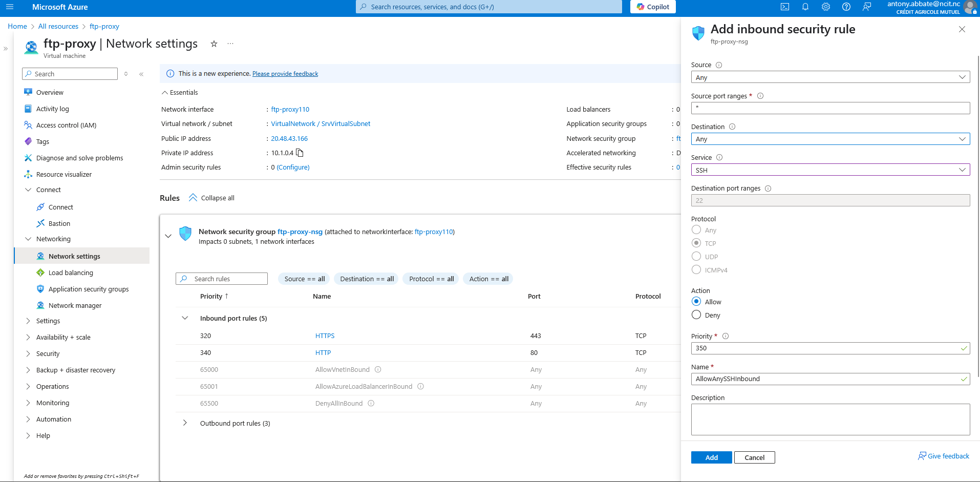Open the Service dropdown set to SSH
980x482 pixels.
click(830, 170)
